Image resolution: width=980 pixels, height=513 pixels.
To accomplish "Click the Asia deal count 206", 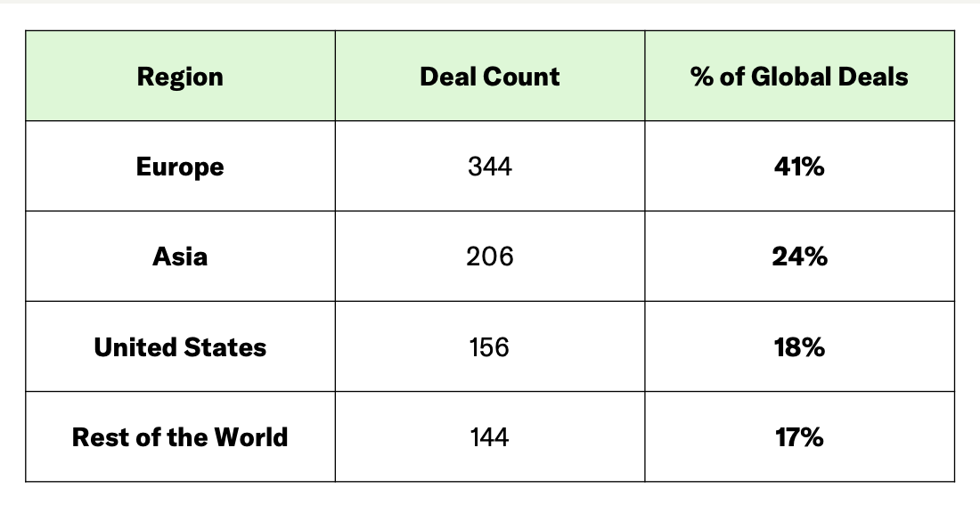I will [x=490, y=256].
